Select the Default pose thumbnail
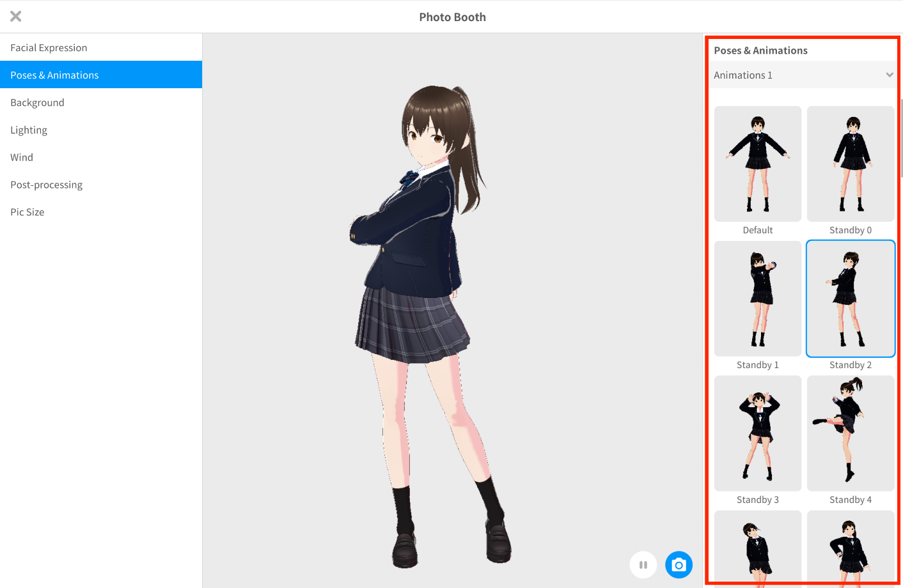This screenshot has height=588, width=903. pos(758,164)
